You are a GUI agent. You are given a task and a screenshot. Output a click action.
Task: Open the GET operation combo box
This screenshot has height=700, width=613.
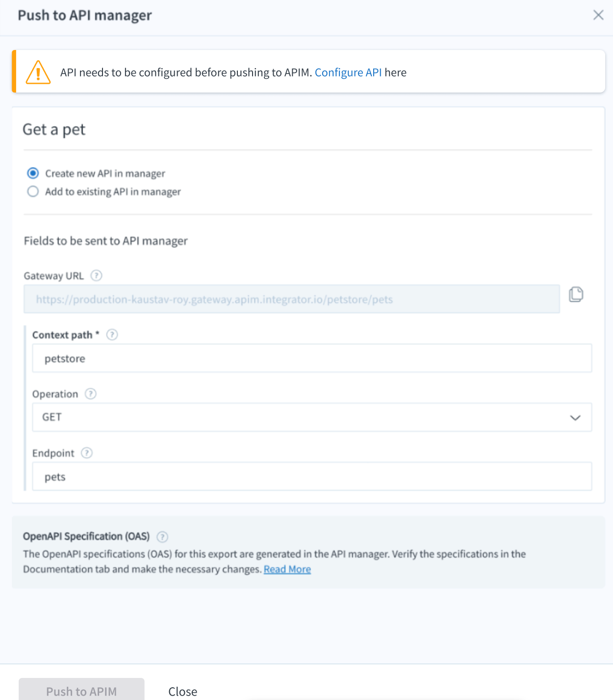coord(312,417)
